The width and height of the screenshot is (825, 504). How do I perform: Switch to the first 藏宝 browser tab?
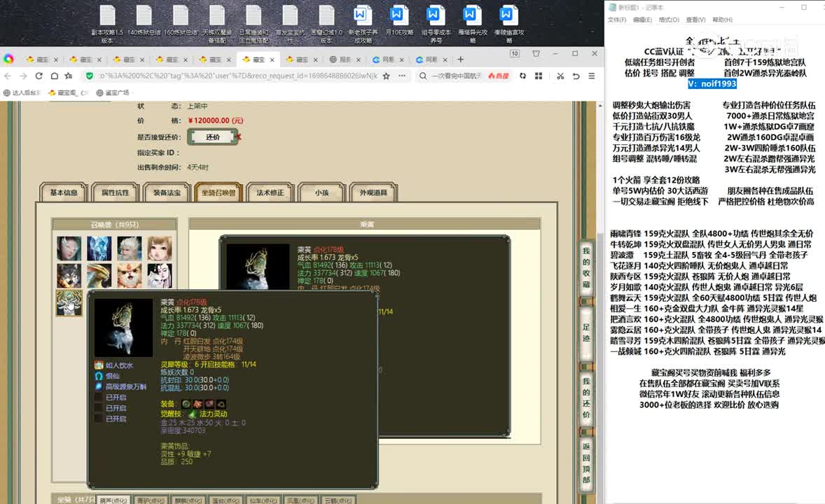coord(41,59)
